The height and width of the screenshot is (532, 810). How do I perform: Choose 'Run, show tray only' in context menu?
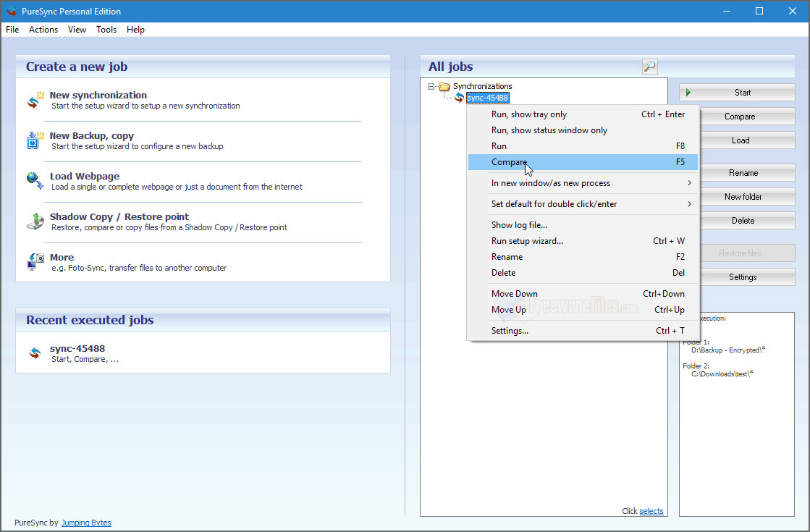pos(583,114)
